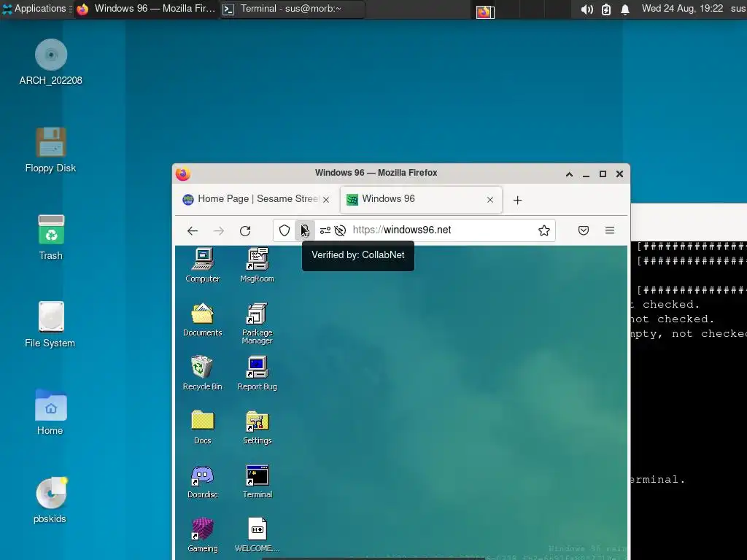Open a new Firefox tab
This screenshot has width=747, height=560.
(518, 200)
